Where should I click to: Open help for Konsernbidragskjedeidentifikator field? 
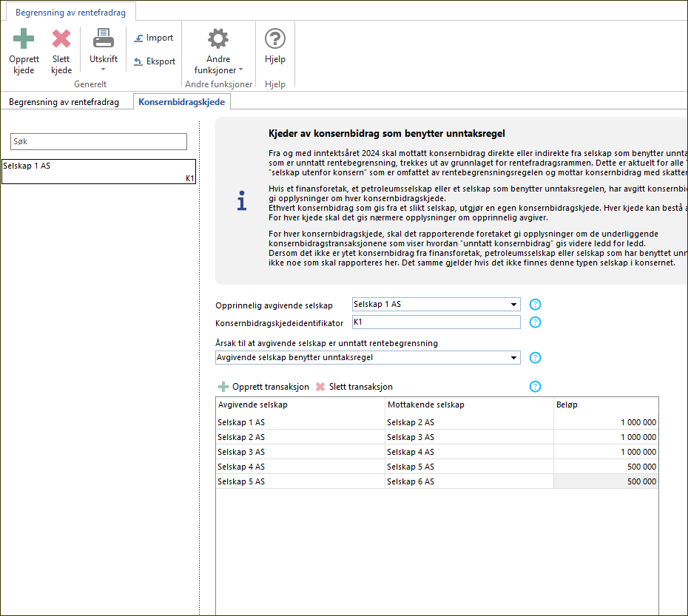click(x=535, y=322)
